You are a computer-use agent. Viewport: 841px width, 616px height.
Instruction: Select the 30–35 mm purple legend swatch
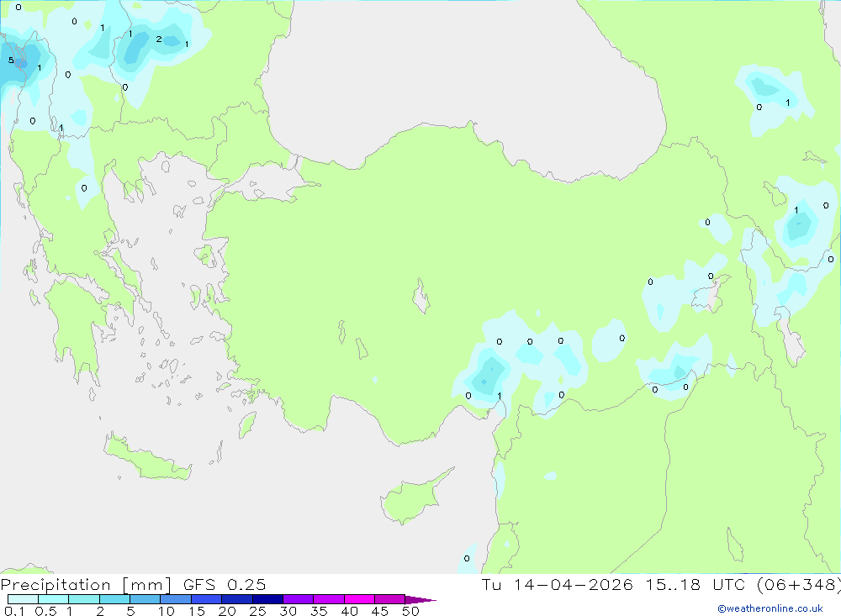click(298, 599)
